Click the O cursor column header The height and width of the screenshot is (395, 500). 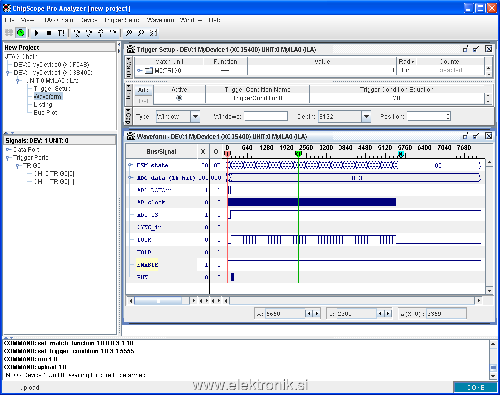216,152
